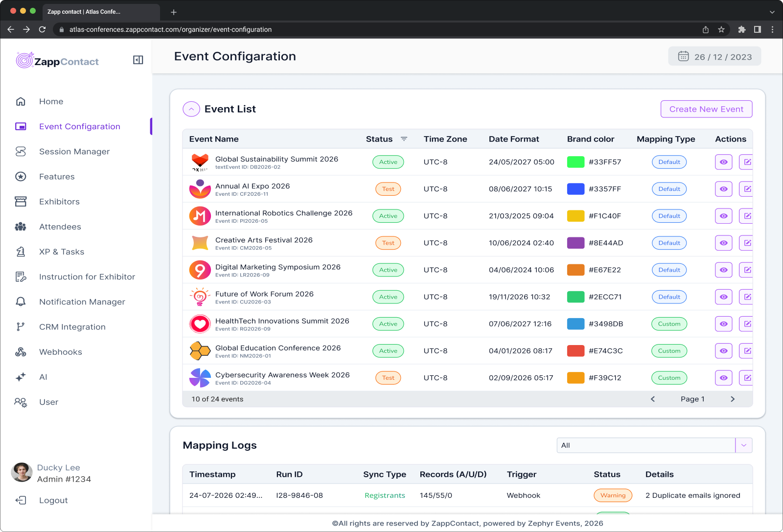Edit Digital Marketing Symposium 2026 event
This screenshot has height=532, width=783.
point(746,270)
